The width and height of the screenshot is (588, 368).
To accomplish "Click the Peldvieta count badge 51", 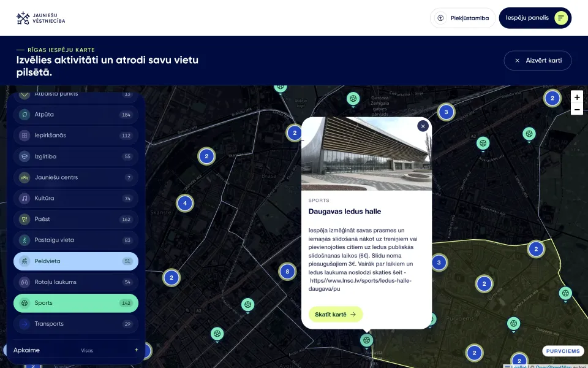I will point(127,261).
